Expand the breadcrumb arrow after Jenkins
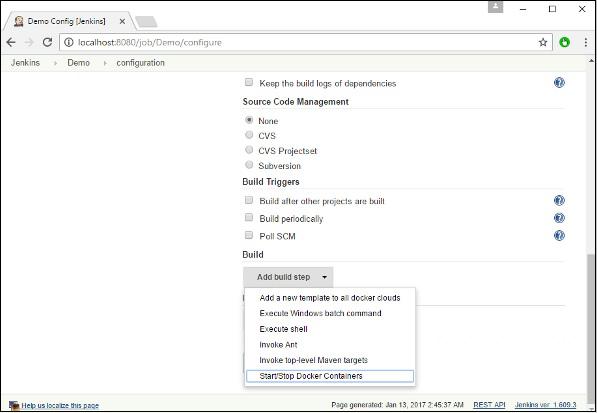This screenshot has height=413, width=597. click(56, 63)
